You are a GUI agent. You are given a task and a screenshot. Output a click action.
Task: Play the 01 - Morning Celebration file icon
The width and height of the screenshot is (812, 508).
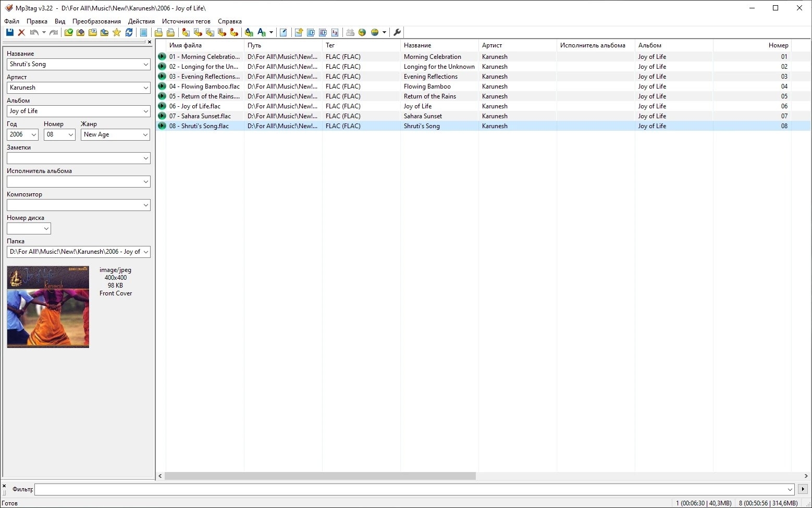(162, 57)
